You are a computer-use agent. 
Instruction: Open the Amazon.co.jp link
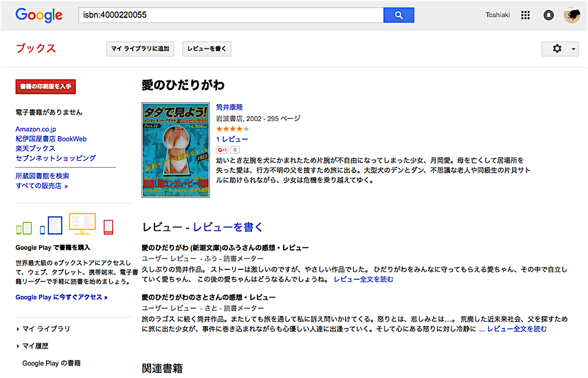tap(36, 129)
